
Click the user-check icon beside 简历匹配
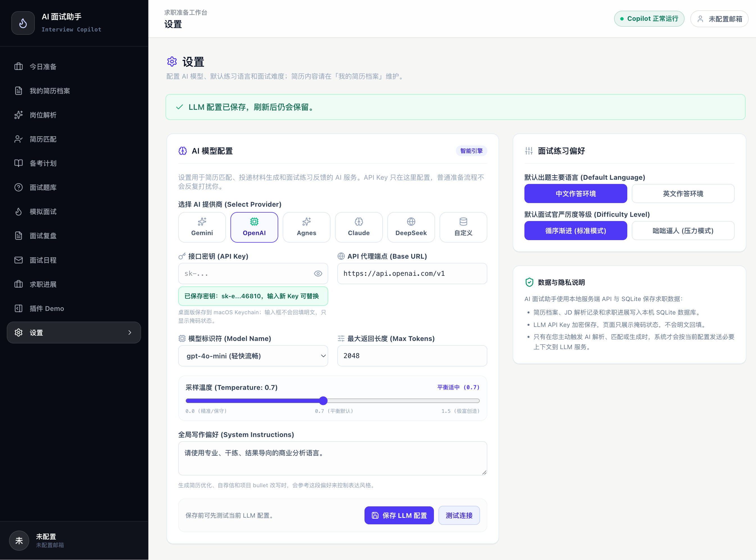pyautogui.click(x=19, y=139)
